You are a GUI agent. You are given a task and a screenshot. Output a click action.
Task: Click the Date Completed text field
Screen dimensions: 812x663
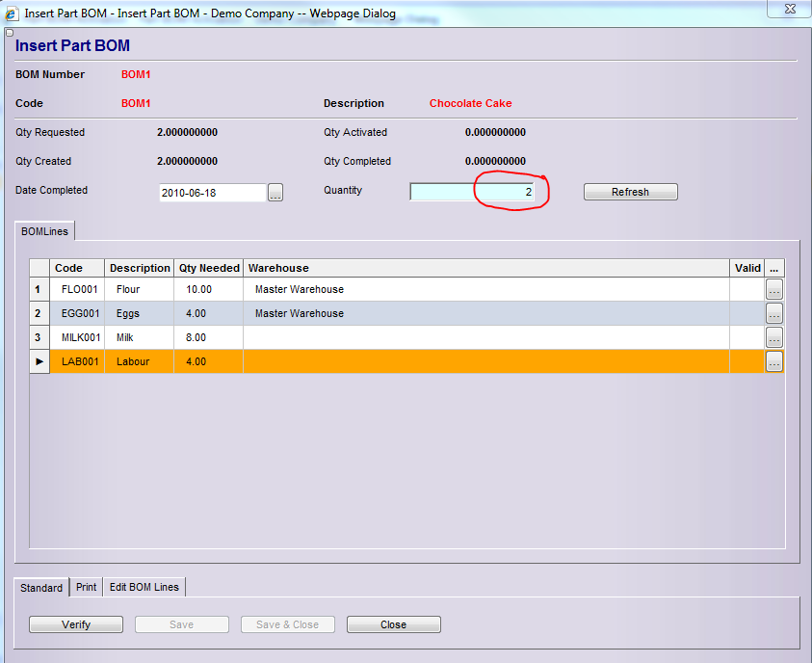click(x=212, y=193)
